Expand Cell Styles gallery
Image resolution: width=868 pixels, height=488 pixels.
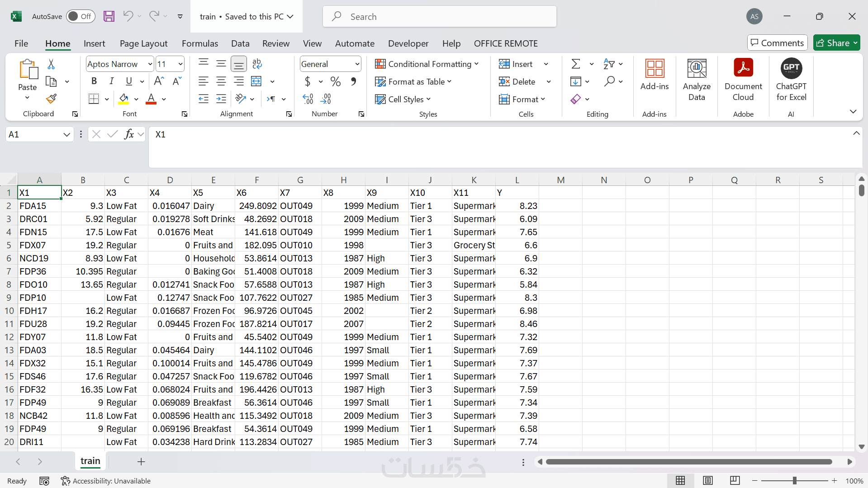coord(403,99)
